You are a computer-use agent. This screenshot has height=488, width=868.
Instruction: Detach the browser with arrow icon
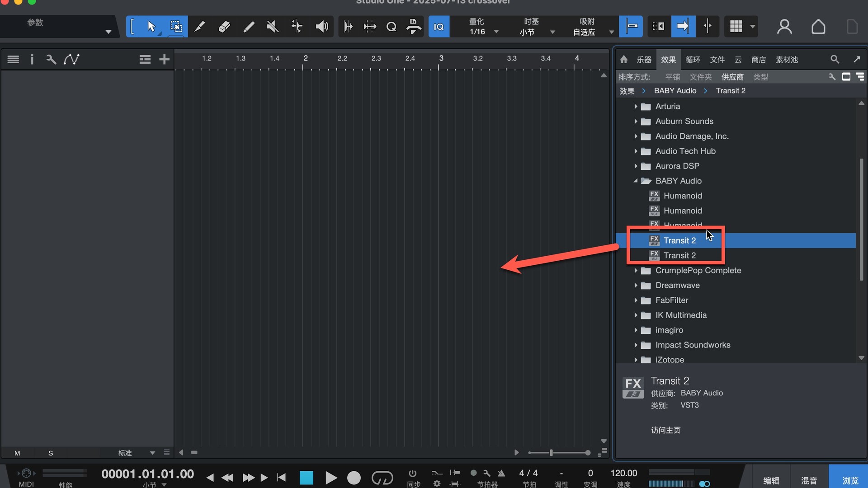[857, 59]
